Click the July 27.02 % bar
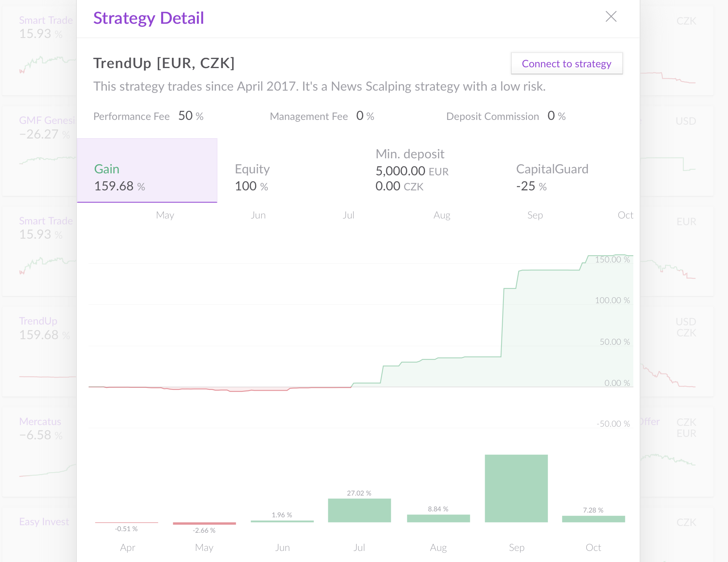This screenshot has height=562, width=728. tap(359, 510)
